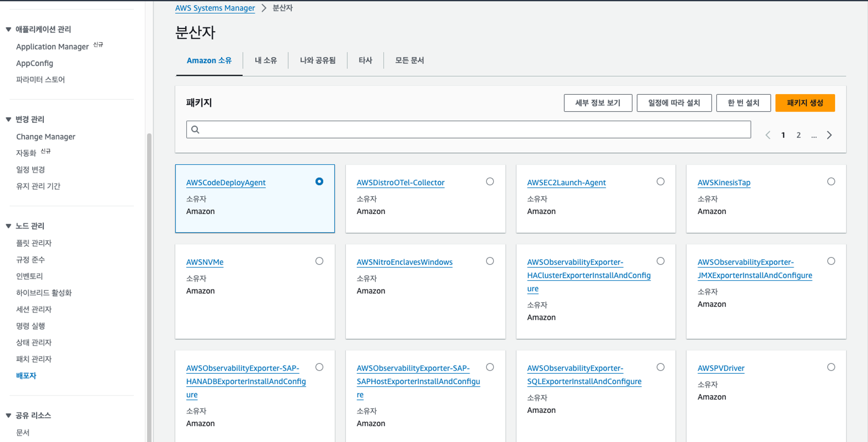Image resolution: width=868 pixels, height=442 pixels.
Task: Open 배포자 in sidebar
Action: pos(26,375)
